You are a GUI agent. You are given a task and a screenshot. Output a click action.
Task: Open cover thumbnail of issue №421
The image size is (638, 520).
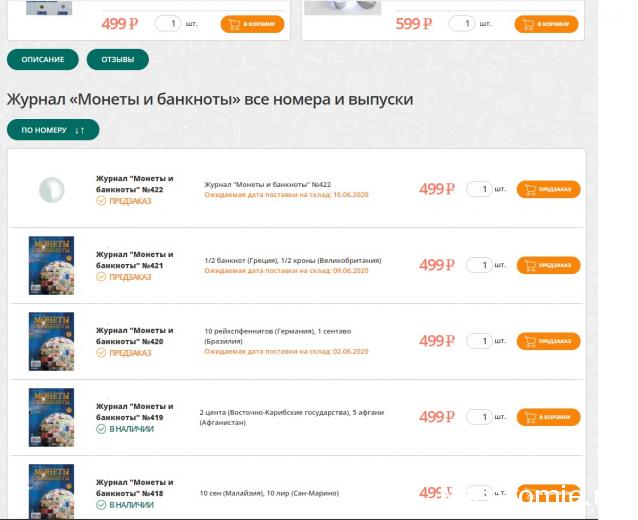tap(51, 265)
